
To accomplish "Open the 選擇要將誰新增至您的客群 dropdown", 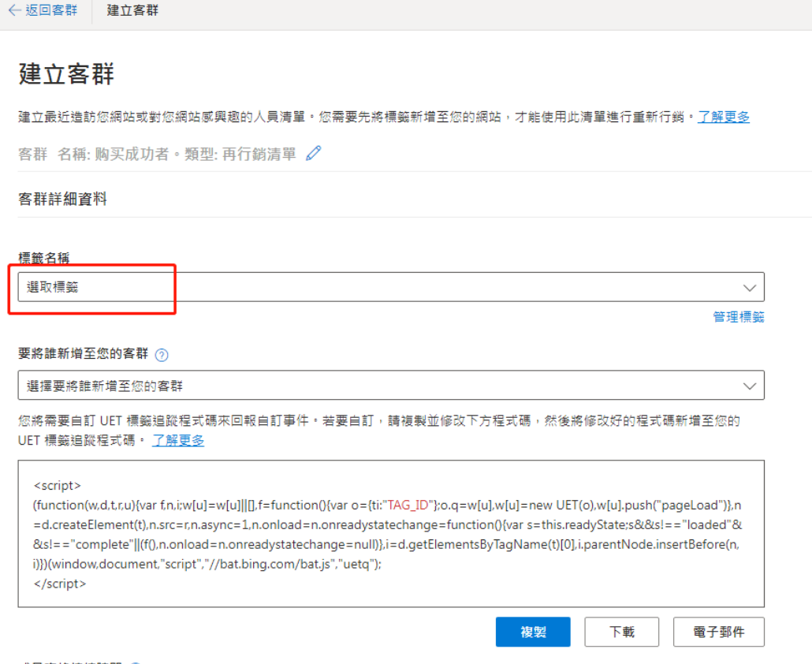I will click(391, 386).
